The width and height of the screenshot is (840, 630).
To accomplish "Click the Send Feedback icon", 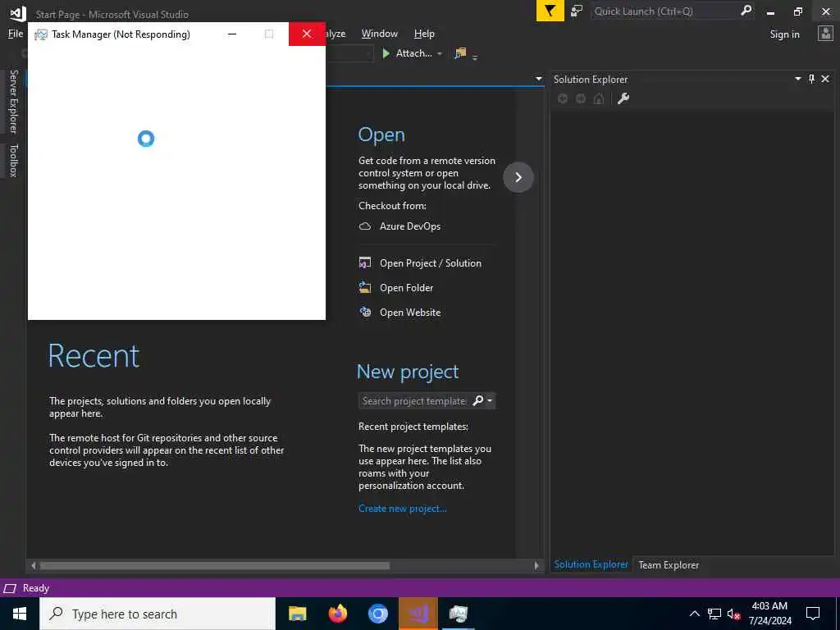I will pyautogui.click(x=577, y=11).
